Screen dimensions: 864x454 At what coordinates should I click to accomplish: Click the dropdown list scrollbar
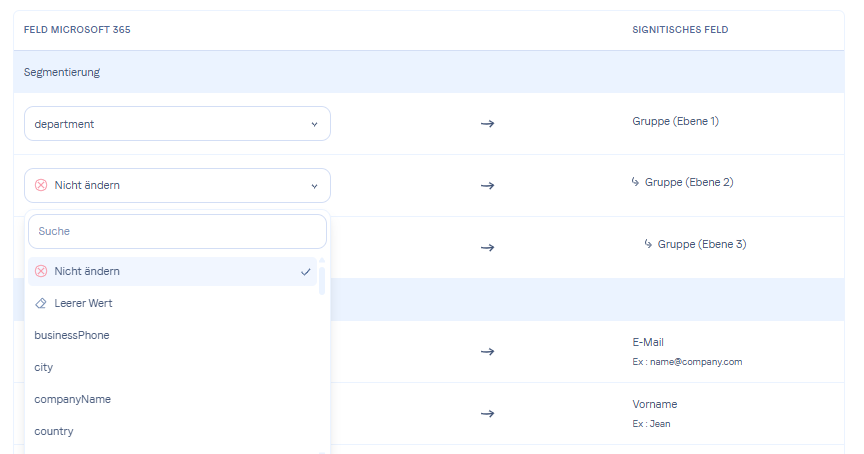[322, 280]
